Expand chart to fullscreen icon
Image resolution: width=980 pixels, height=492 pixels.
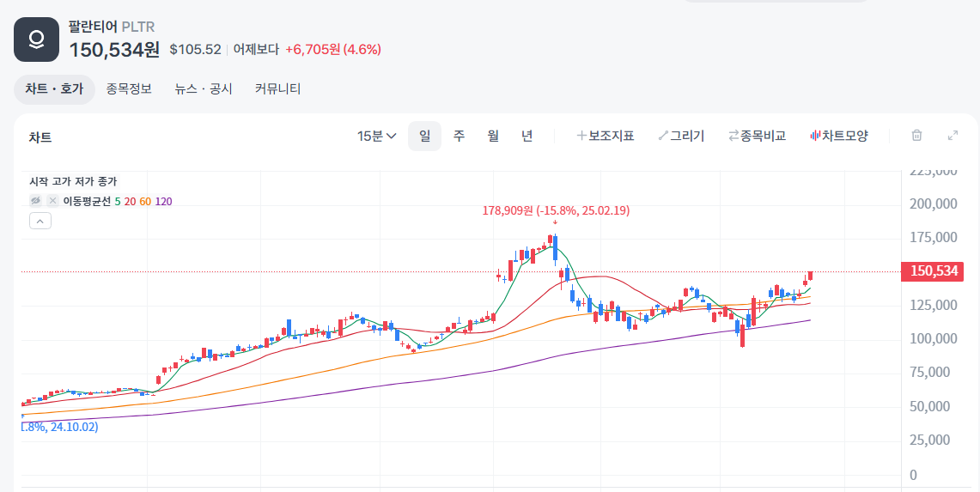[953, 136]
